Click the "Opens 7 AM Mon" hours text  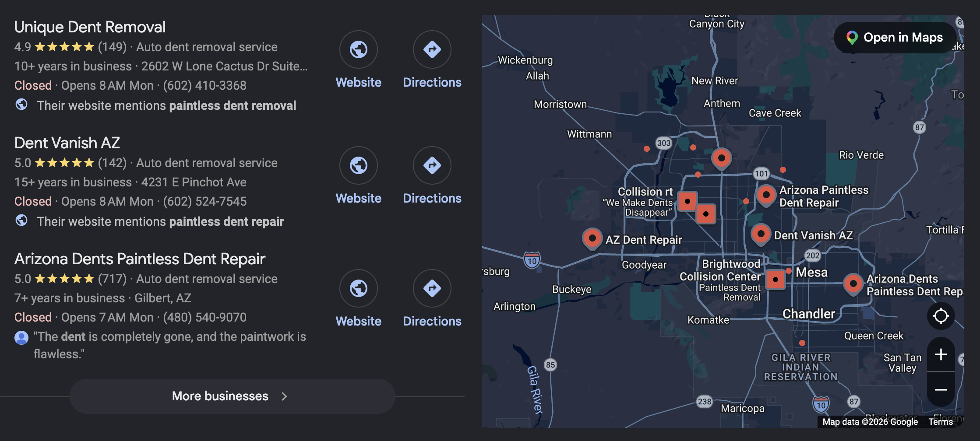pos(107,317)
